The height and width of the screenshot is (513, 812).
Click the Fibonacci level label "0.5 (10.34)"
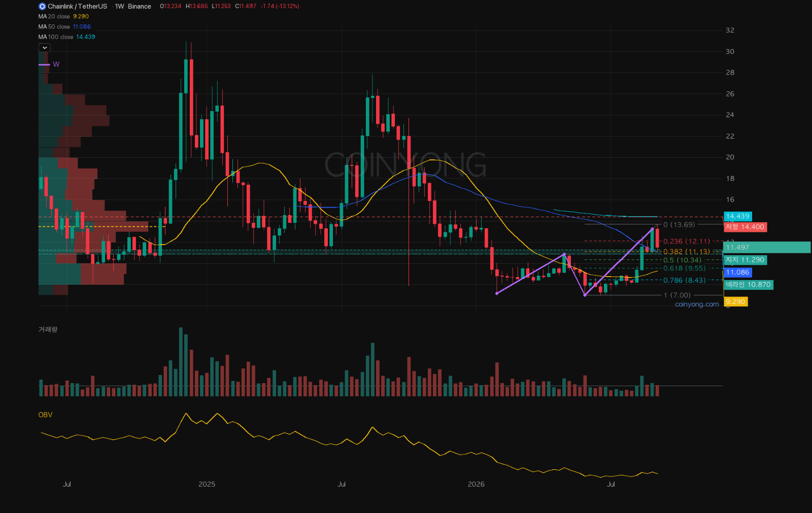pyautogui.click(x=682, y=260)
